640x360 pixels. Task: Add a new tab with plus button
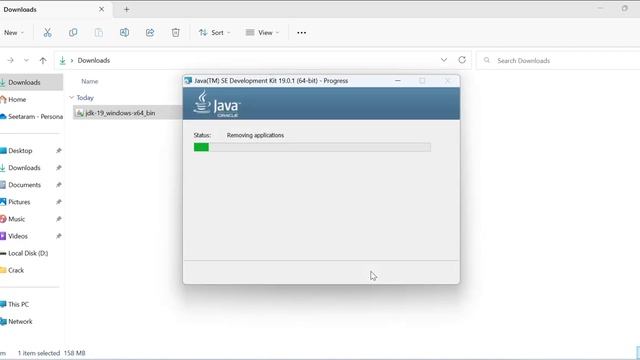point(127,9)
